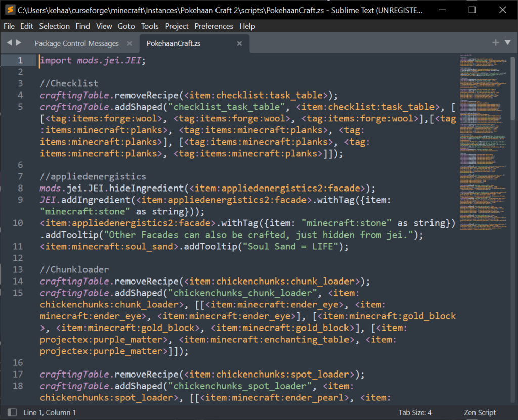Screen dimensions: 518x420
Task: Add a new tab with plus icon
Action: pos(496,42)
